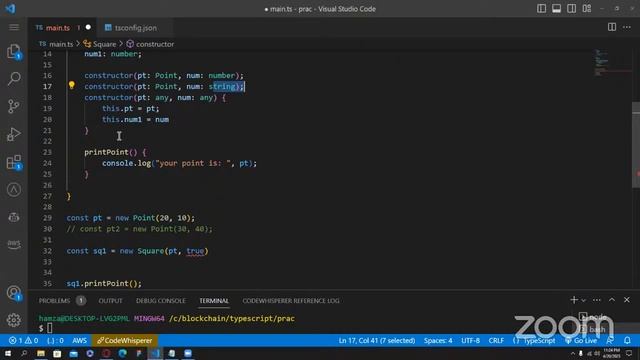
Task: Open the Source Control view
Action: (x=14, y=106)
